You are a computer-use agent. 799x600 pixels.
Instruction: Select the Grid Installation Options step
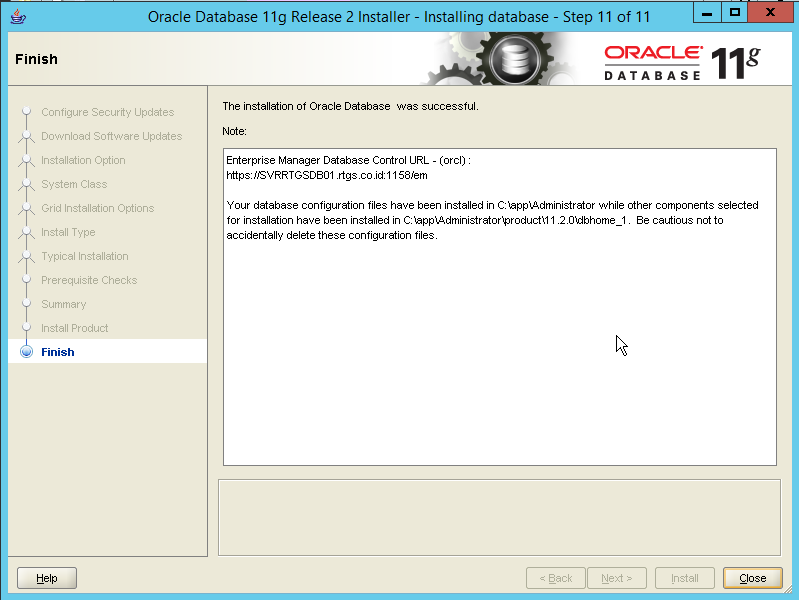tap(97, 208)
